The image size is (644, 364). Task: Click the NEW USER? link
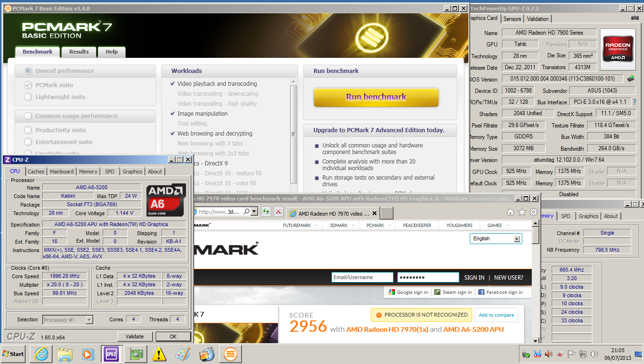509,278
